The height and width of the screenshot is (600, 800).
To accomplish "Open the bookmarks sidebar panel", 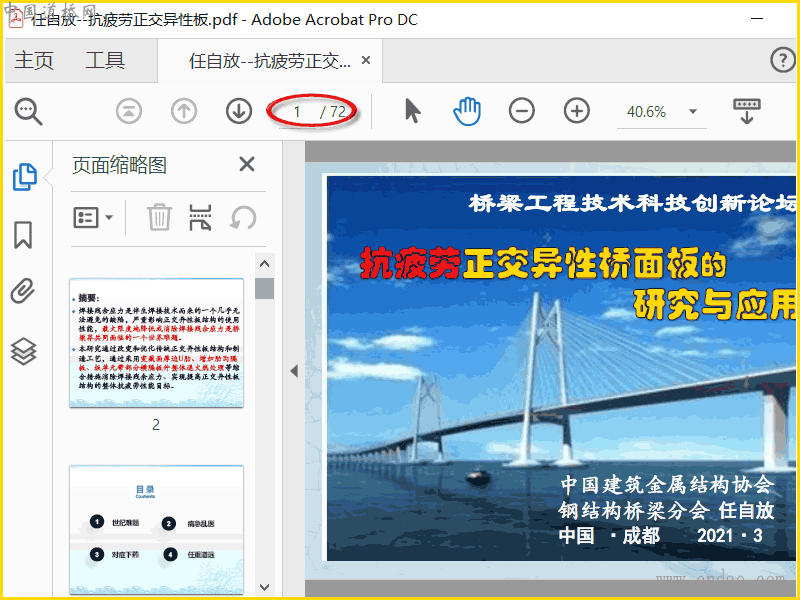I will (23, 235).
